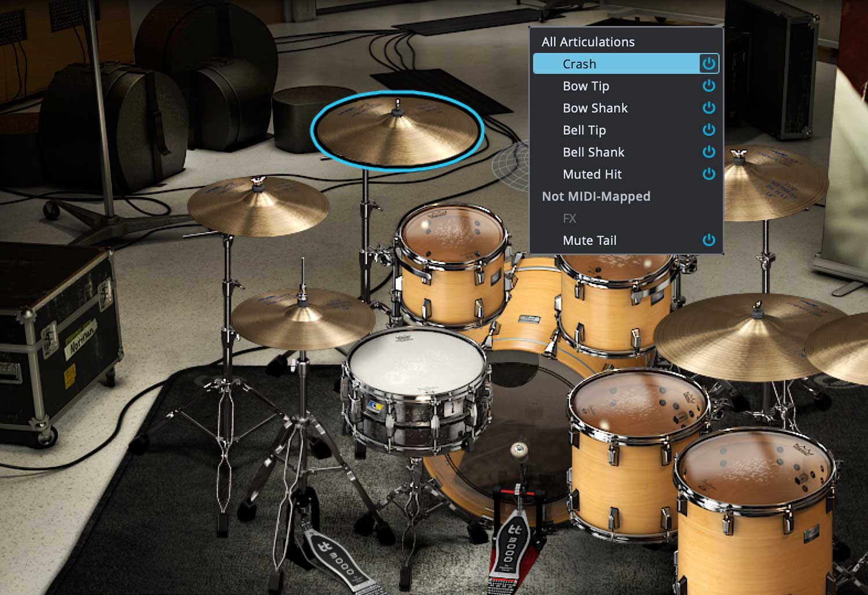Click the power icon beside Bell Shank
868x595 pixels.
[708, 152]
